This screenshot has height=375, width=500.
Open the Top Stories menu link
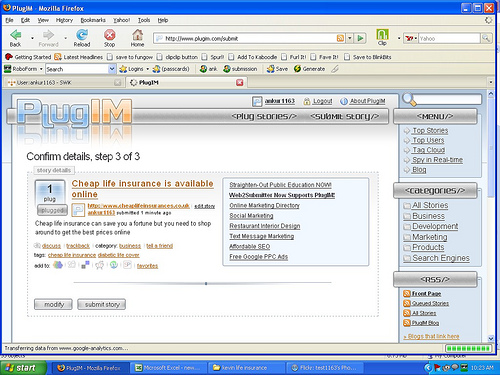point(430,131)
